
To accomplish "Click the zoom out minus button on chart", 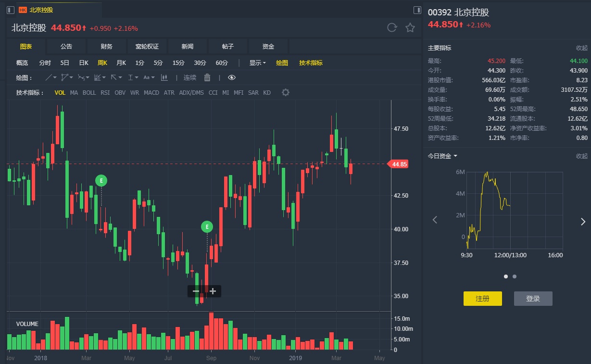I will [x=196, y=291].
